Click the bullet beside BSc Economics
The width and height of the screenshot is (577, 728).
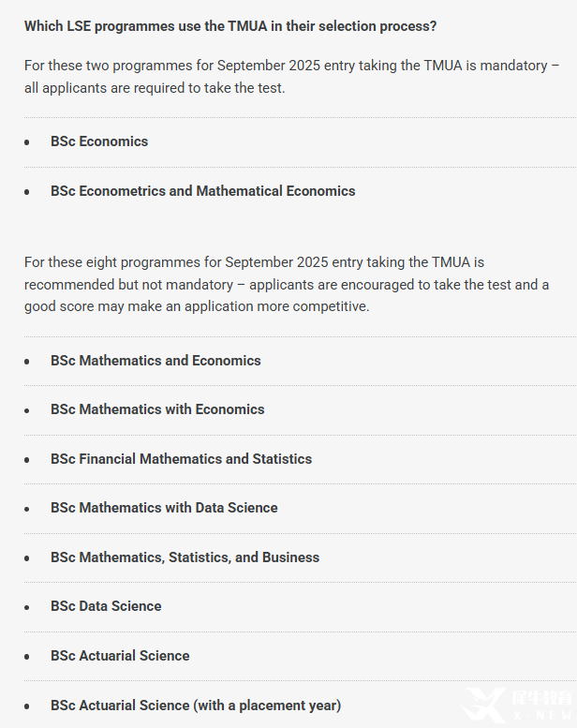(27, 142)
